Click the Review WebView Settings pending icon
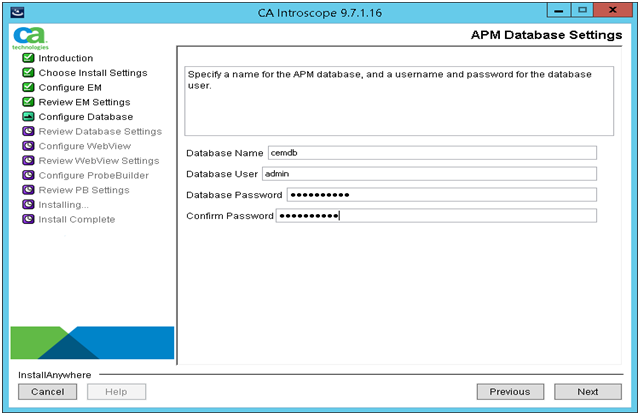 pyautogui.click(x=28, y=160)
